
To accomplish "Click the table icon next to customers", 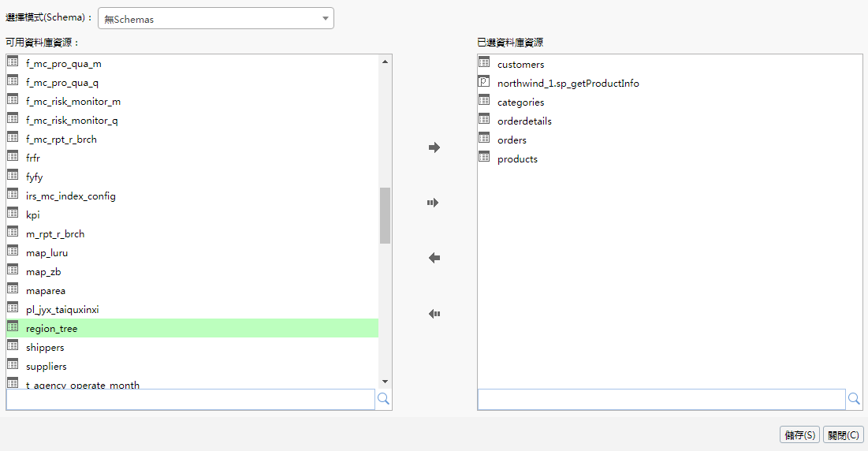I will click(484, 63).
